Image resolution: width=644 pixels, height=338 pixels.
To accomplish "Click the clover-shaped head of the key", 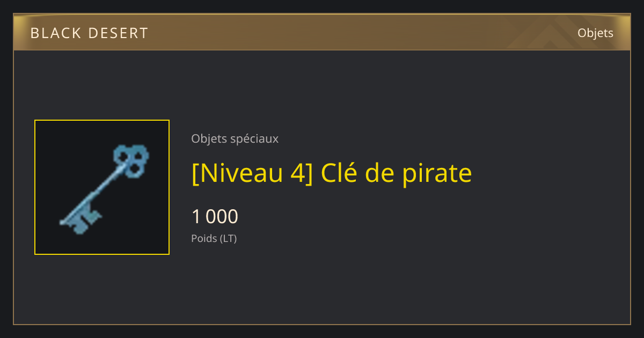I will (x=131, y=160).
